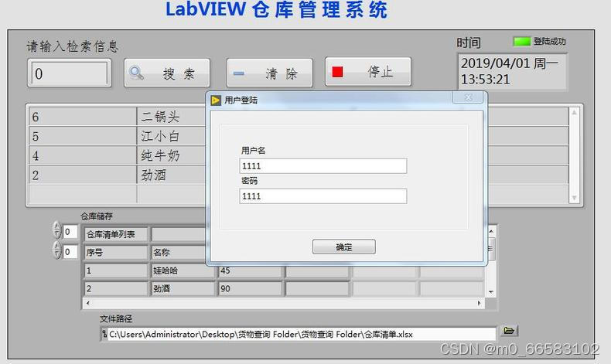Image resolution: width=611 pixels, height=364 pixels.
Task: Close the 用户登陆 dialog
Action: 469,97
